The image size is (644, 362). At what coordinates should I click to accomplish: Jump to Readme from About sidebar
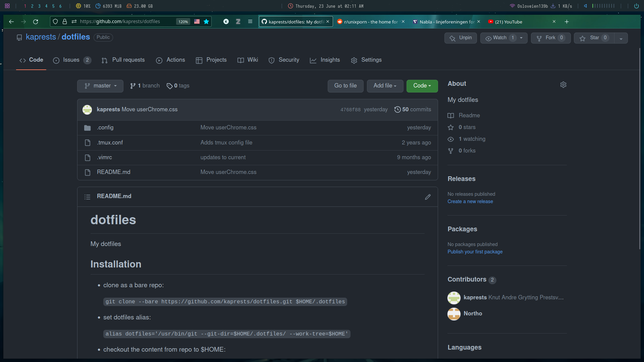pos(464,116)
